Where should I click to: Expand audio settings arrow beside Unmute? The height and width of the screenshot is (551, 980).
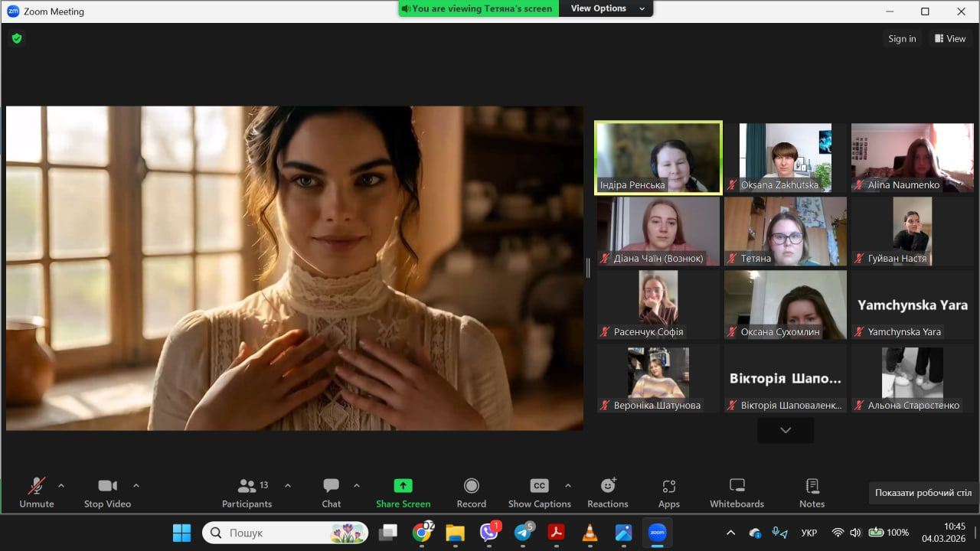pos(61,485)
